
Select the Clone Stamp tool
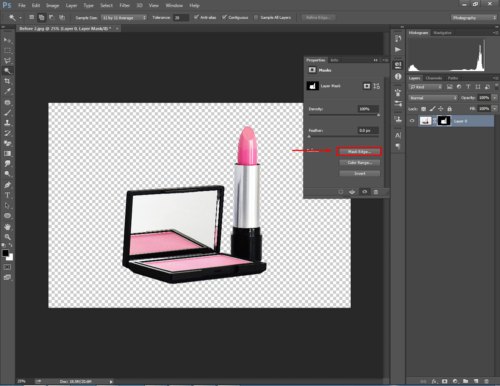click(x=7, y=123)
